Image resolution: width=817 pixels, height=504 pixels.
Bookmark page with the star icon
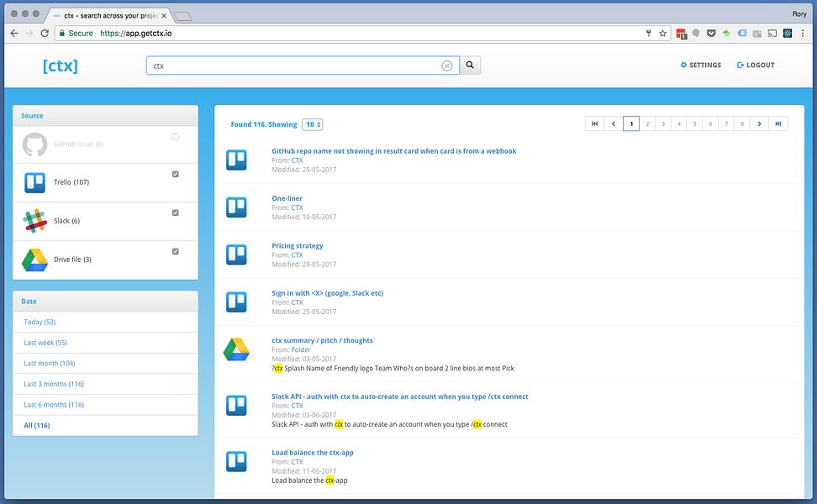pyautogui.click(x=663, y=34)
